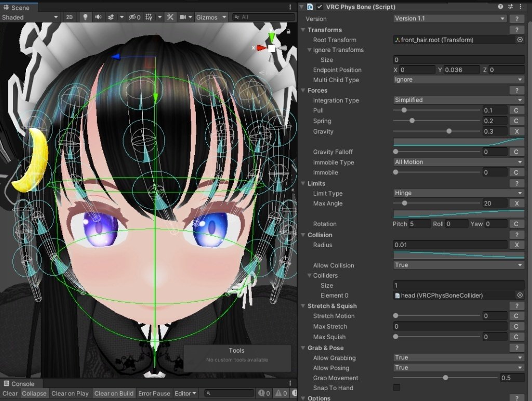Toggle Error Pause option
The height and width of the screenshot is (401, 532).
pos(154,393)
